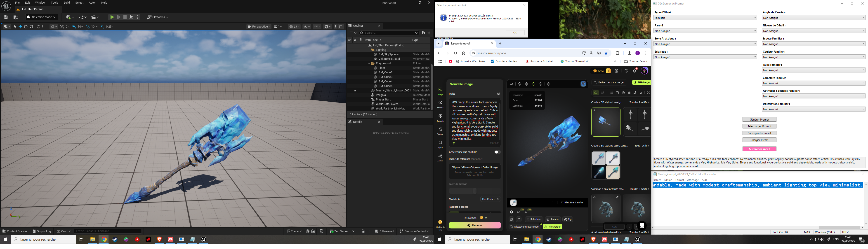Click the Eject button in the Unreal play toolbar
The height and width of the screenshot is (249, 868).
coord(131,17)
